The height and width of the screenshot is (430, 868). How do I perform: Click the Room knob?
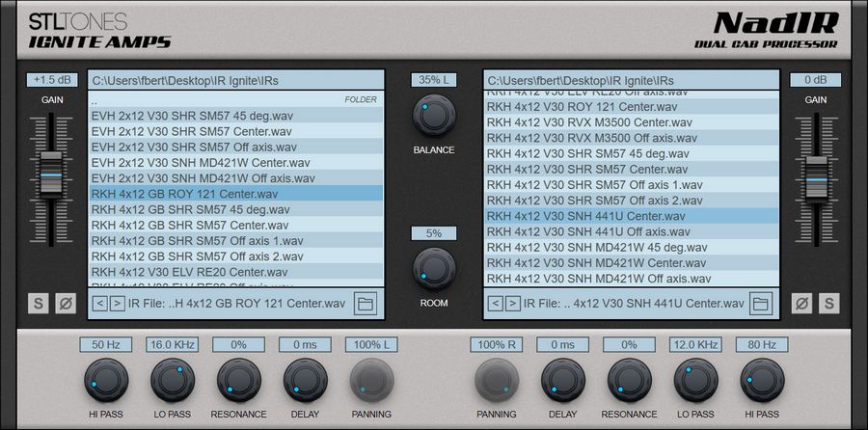point(433,268)
